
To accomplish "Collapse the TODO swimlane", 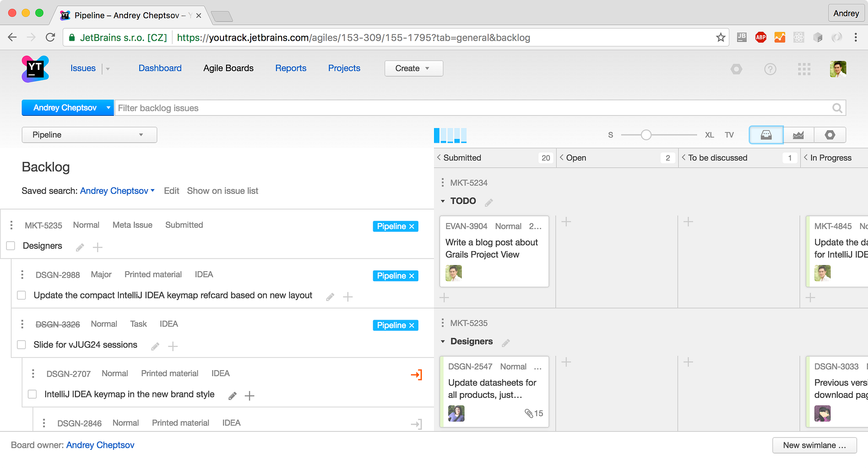I will pos(443,201).
